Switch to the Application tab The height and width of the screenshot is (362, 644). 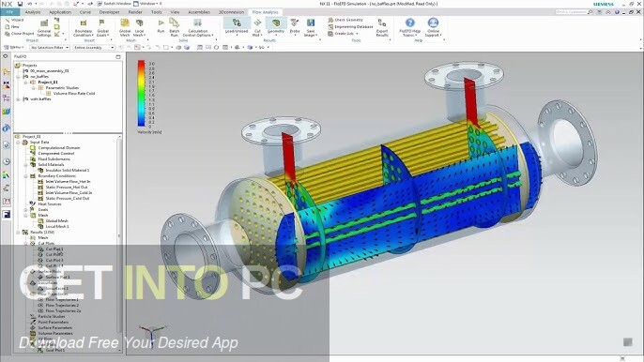pyautogui.click(x=60, y=12)
